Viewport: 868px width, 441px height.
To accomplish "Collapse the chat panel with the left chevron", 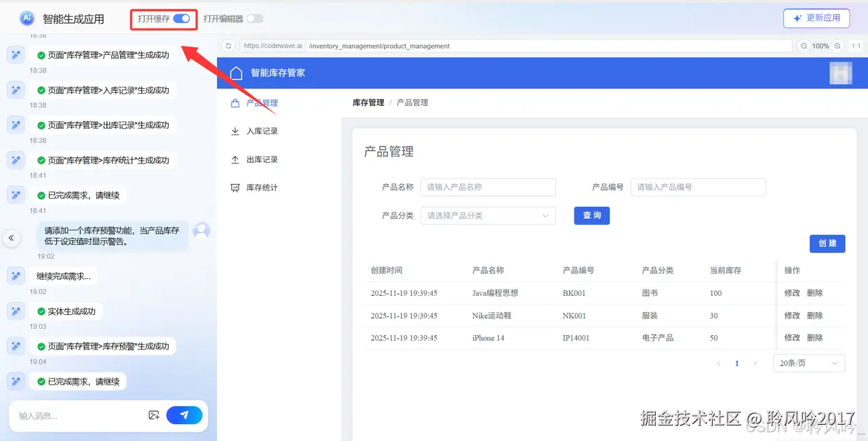I will point(11,237).
